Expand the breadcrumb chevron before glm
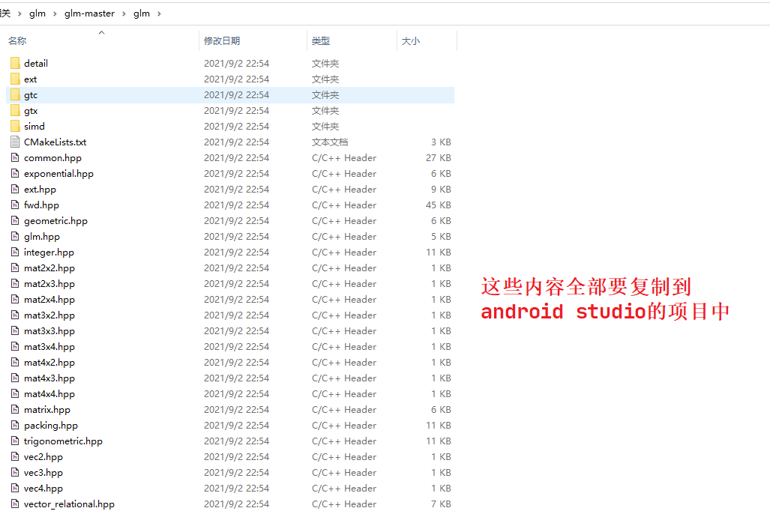Viewport: 770px width, 532px height. (x=19, y=13)
